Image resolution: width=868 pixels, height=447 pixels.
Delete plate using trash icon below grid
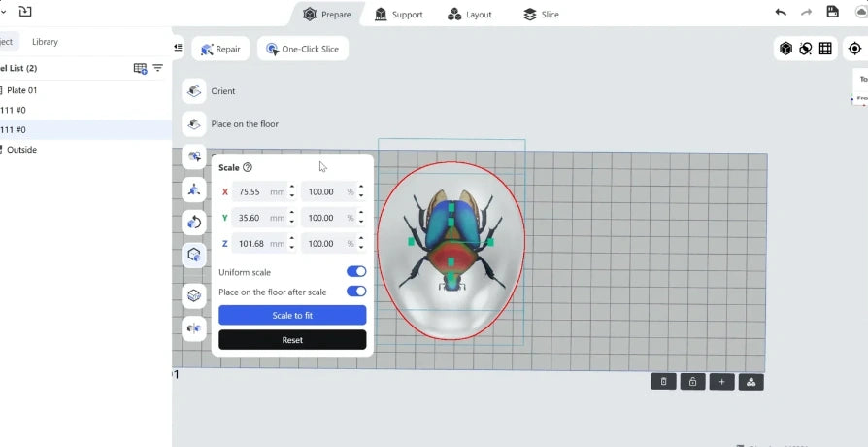664,382
